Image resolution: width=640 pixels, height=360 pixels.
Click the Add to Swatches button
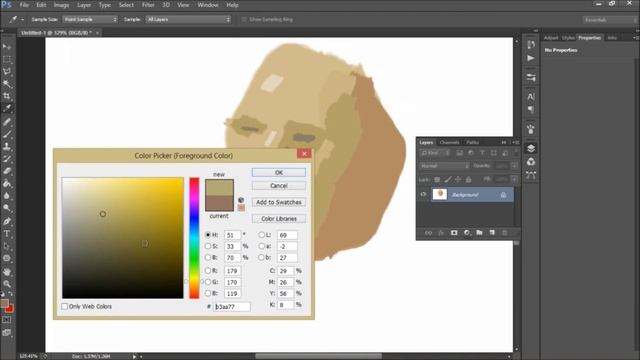pyautogui.click(x=279, y=202)
